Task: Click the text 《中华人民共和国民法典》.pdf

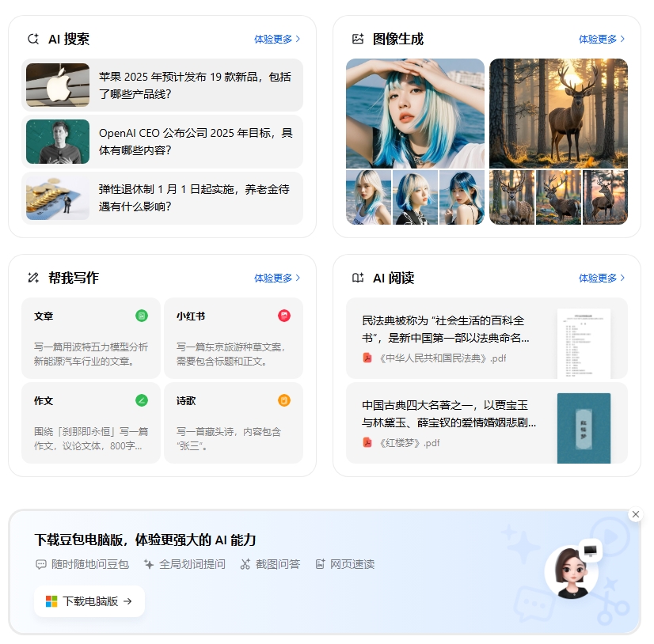Action: coord(442,358)
